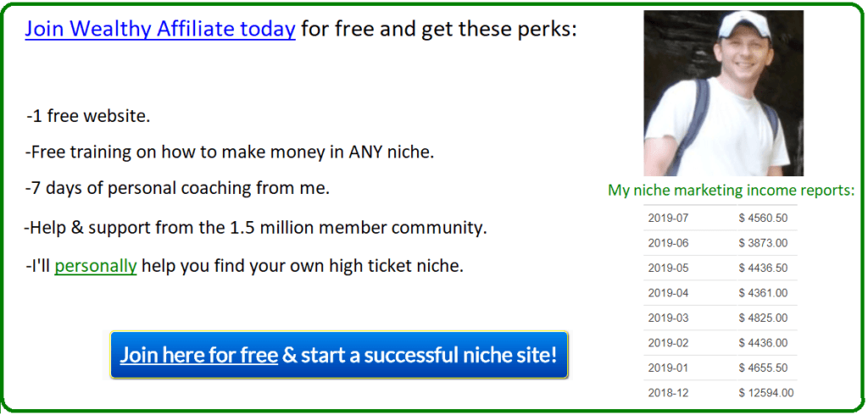The width and height of the screenshot is (868, 415).
Task: Click the $ 4825.00 amount for 2019-03
Action: click(763, 318)
